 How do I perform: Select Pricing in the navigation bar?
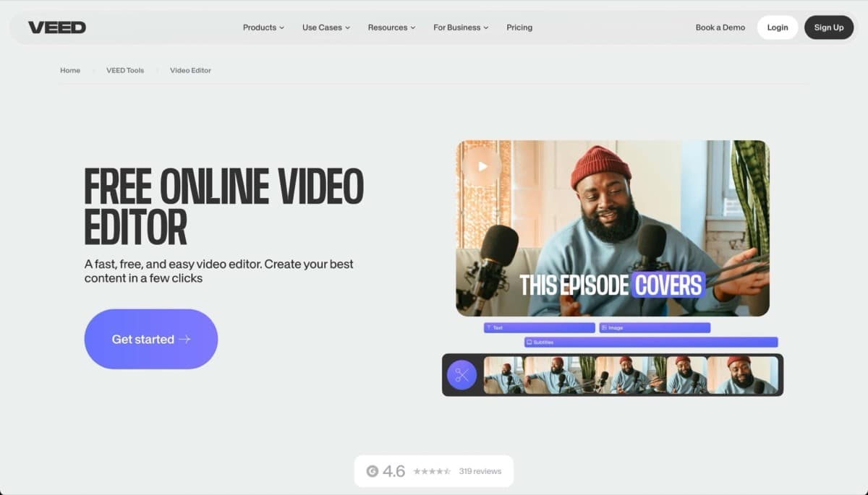tap(519, 27)
